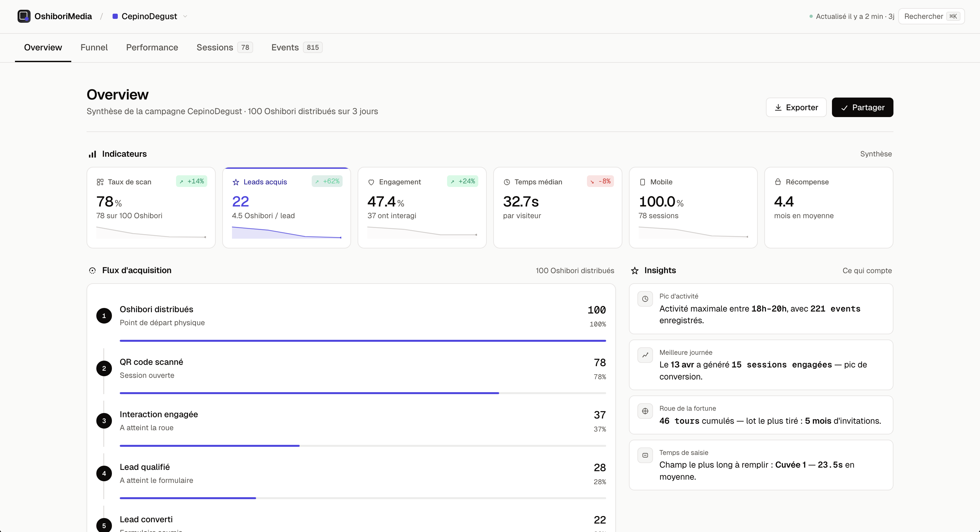980x532 pixels.
Task: Click the Mobile sparkline
Action: 693,233
